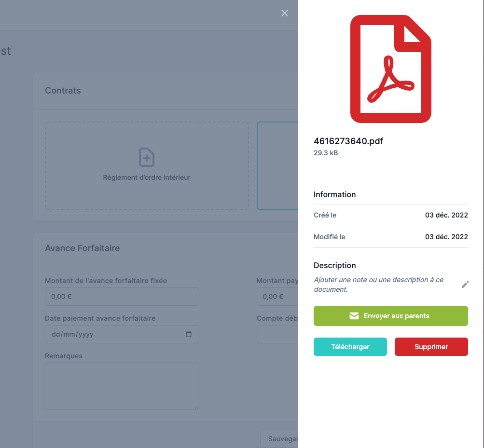Image resolution: width=484 pixels, height=448 pixels.
Task: Open the calendar picker in date field
Action: [189, 334]
